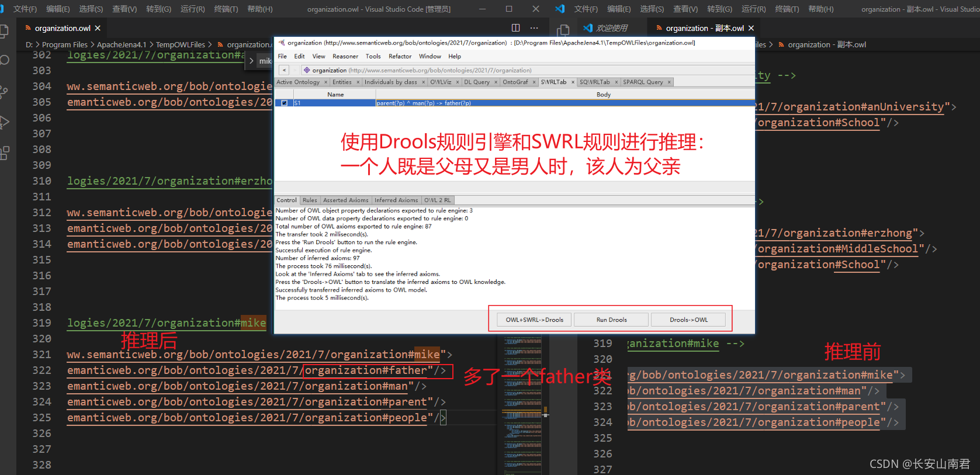
Task: Open the Refactor menu in Protégé
Action: point(400,57)
